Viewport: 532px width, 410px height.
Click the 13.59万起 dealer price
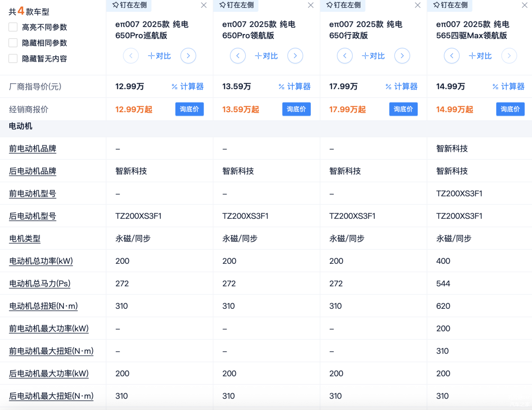[x=241, y=110]
